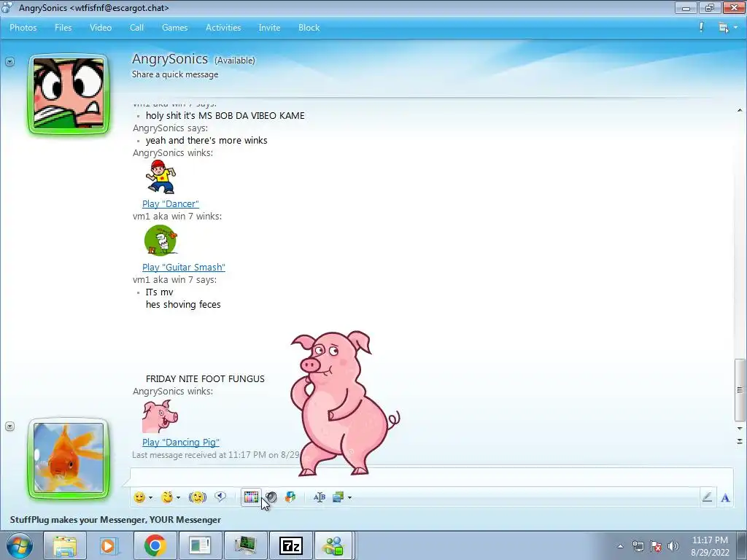
Task: Click the volume tray icon
Action: tap(673, 546)
